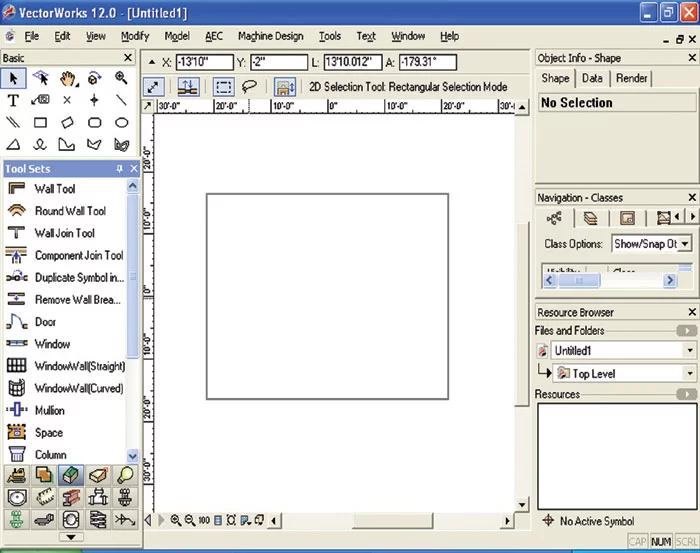Image resolution: width=700 pixels, height=553 pixels.
Task: Open the lighting tool set (light bulb)
Action: pos(125,475)
